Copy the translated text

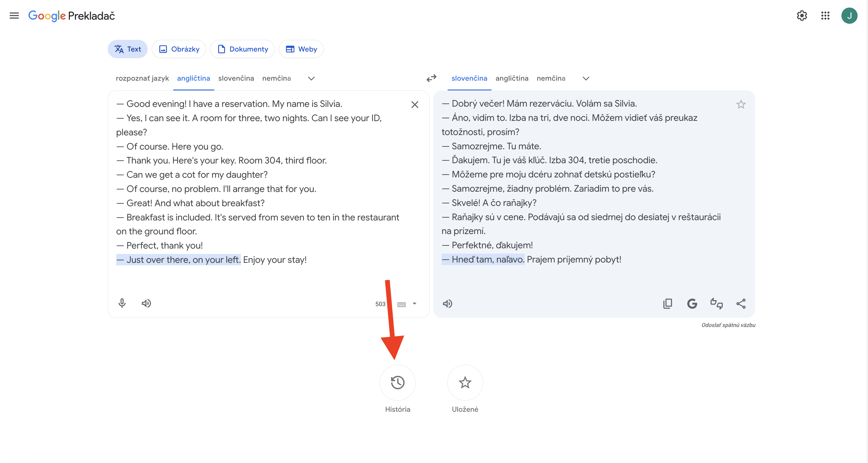pyautogui.click(x=667, y=303)
